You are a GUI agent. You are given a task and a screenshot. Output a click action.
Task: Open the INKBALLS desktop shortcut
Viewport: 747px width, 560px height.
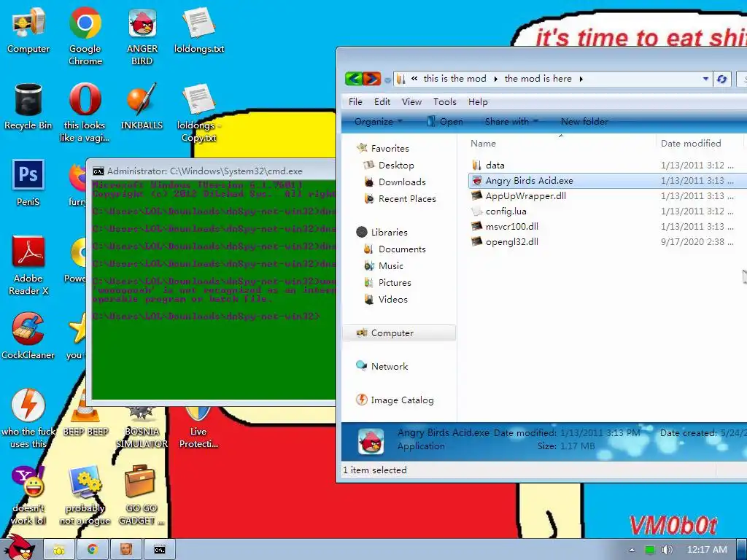point(142,106)
